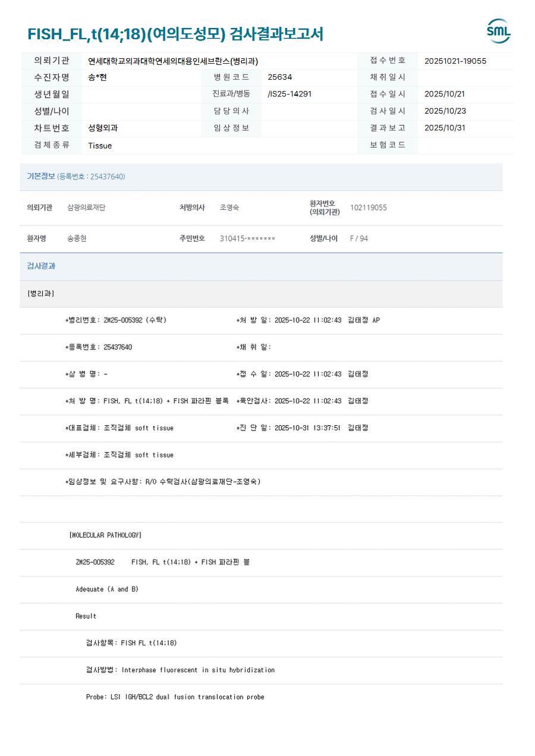Click specimen type Tissue
Screen dimensions: 535x756
[x=100, y=145]
